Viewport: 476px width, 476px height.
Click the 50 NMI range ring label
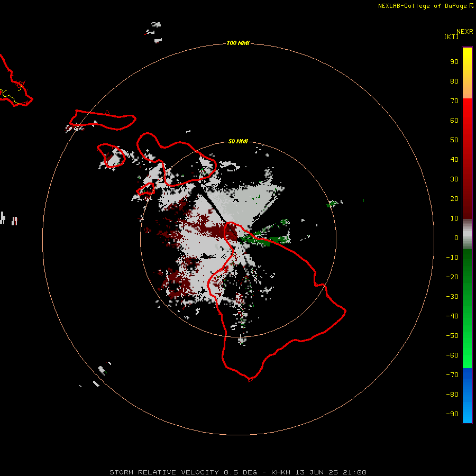click(238, 141)
